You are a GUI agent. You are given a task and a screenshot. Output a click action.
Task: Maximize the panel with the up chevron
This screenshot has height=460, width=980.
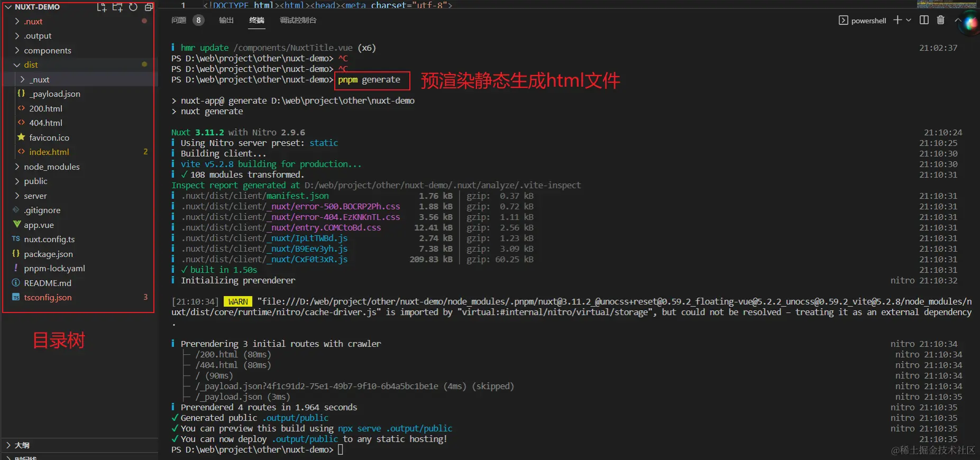(957, 20)
